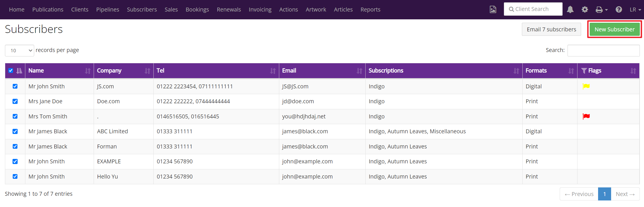Open the Sales menu
644x207 pixels.
point(171,10)
